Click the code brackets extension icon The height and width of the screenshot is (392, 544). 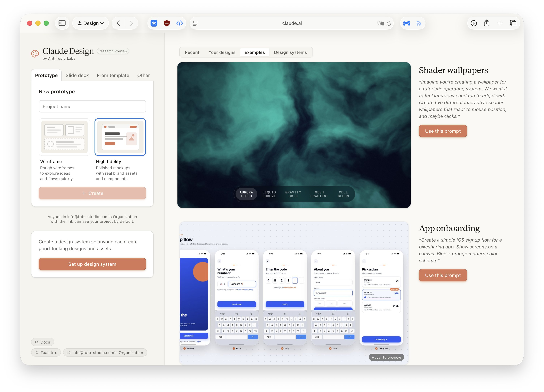[x=179, y=23]
